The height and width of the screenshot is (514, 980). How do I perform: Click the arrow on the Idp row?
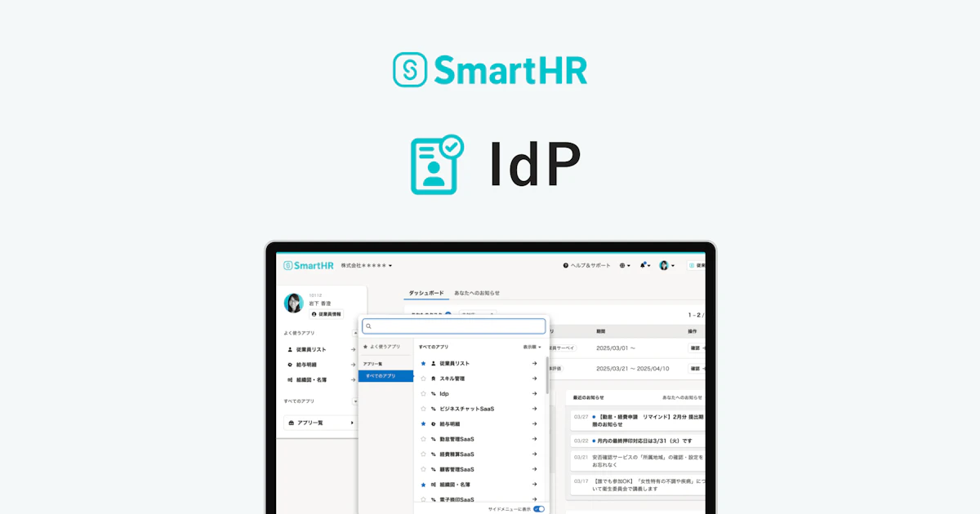[x=534, y=394]
